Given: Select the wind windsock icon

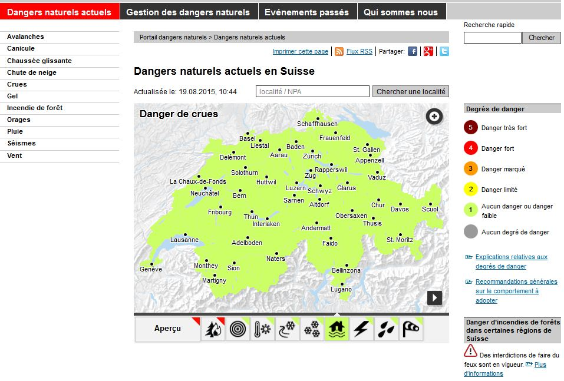Looking at the screenshot, I should click(x=411, y=329).
